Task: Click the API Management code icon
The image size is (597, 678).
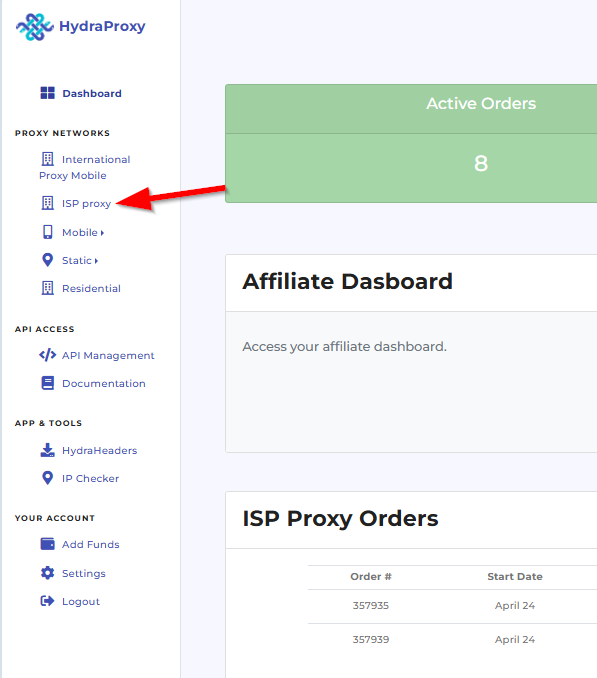Action: coord(48,355)
